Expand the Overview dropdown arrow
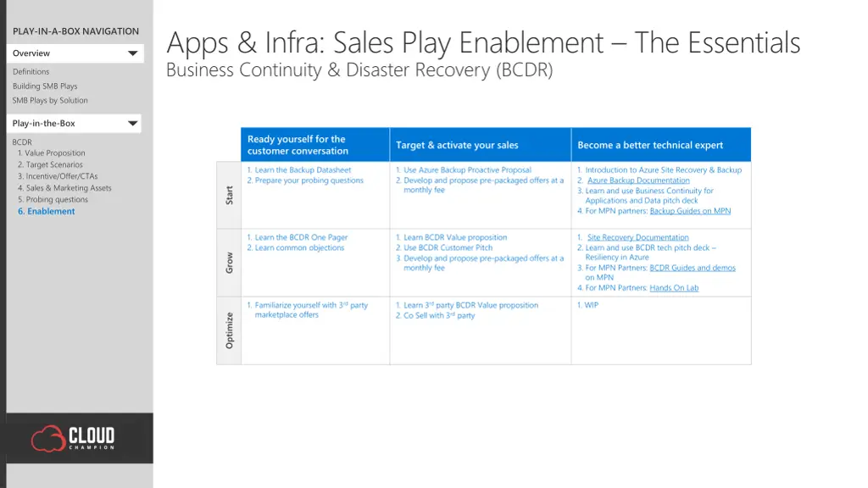Viewport: 868px width, 488px height. [132, 53]
